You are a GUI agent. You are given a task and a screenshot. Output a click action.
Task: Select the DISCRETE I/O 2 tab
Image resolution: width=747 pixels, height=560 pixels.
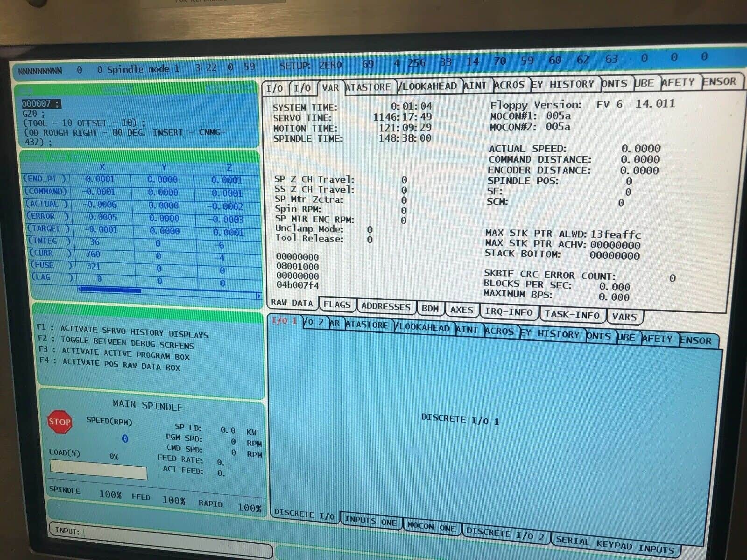505,533
